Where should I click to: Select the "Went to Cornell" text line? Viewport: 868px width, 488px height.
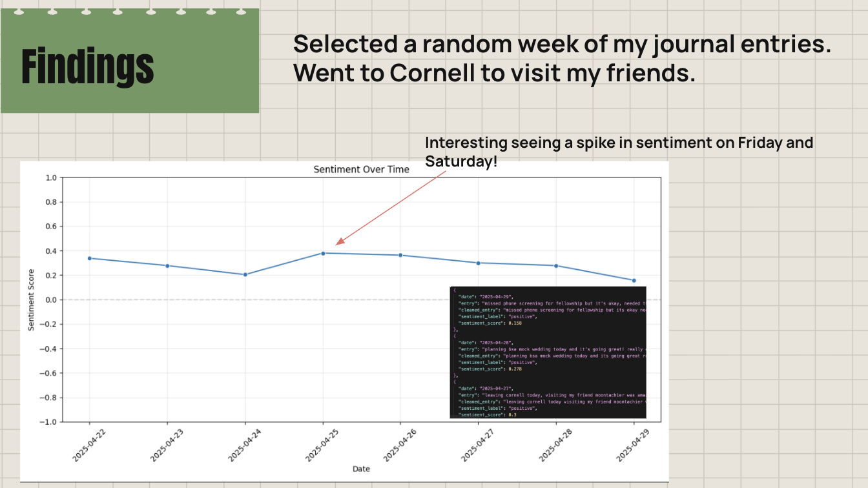[x=494, y=73]
